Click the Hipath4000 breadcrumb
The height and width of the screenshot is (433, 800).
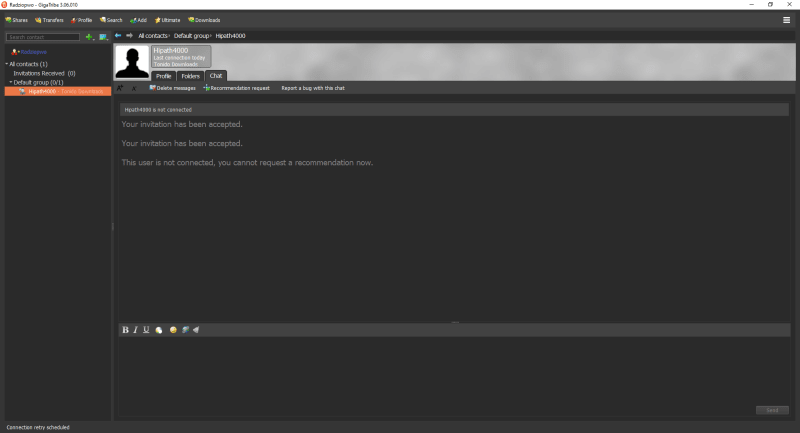tap(230, 36)
